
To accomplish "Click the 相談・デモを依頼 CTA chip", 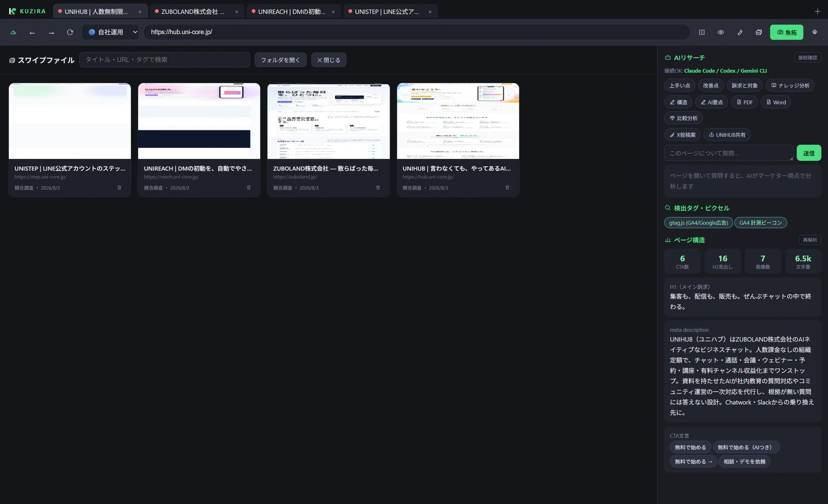I will [744, 462].
